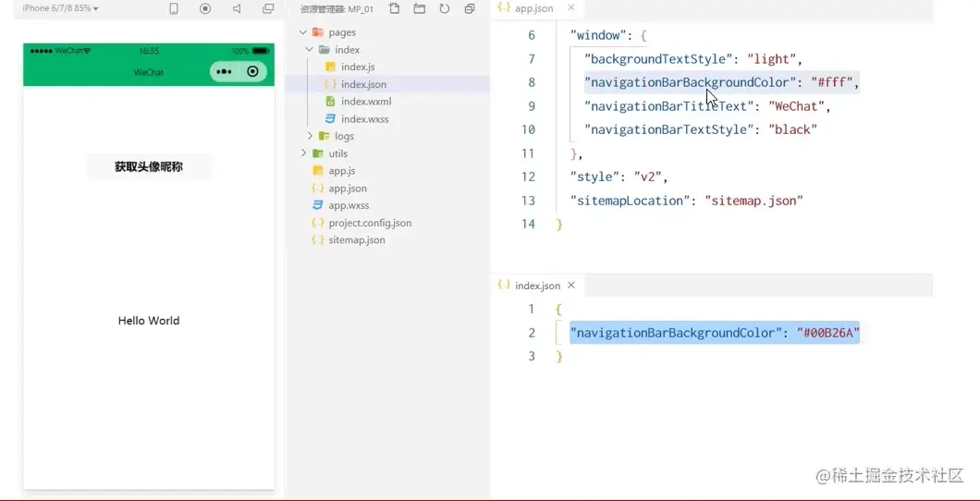The width and height of the screenshot is (980, 501).
Task: Click the "WeChat" value on line 9
Action: [x=797, y=106]
